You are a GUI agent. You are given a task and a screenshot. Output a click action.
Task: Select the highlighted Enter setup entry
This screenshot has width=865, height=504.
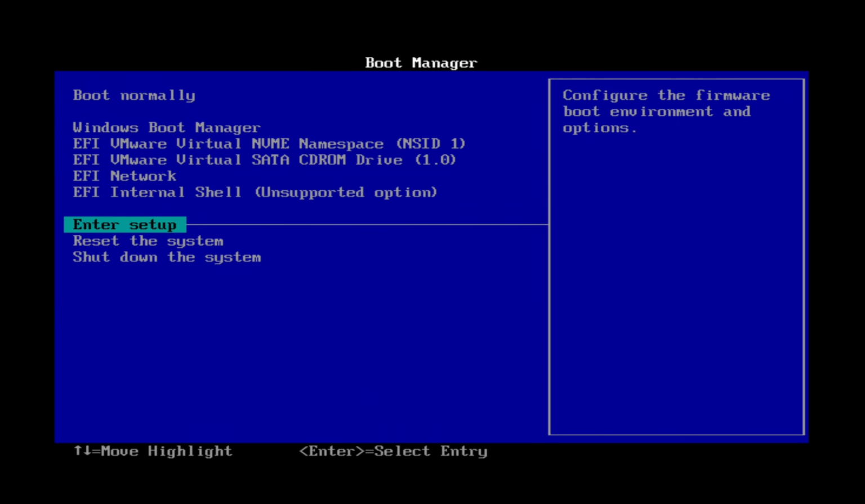tap(124, 224)
